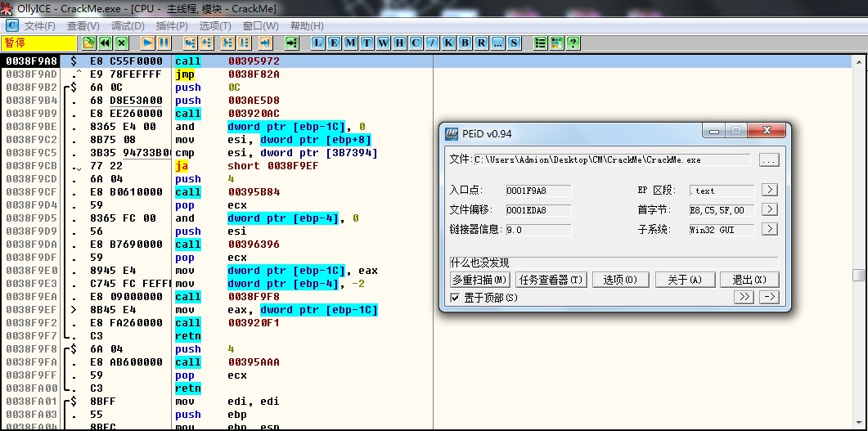Trace into toolbar icon
The image size is (868, 431).
[227, 43]
